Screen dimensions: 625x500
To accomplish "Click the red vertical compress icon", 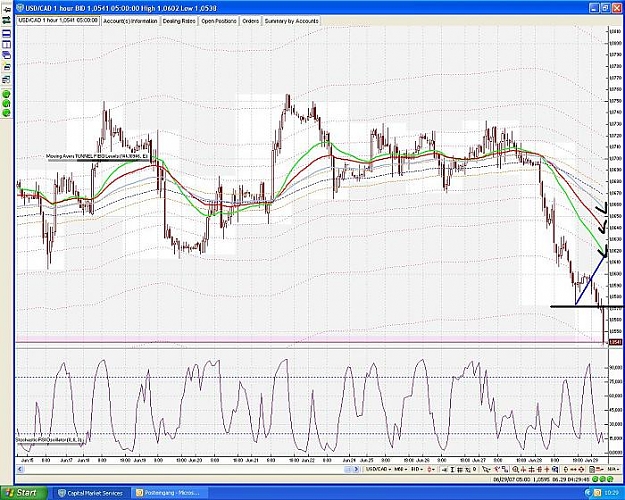I will tap(523, 469).
